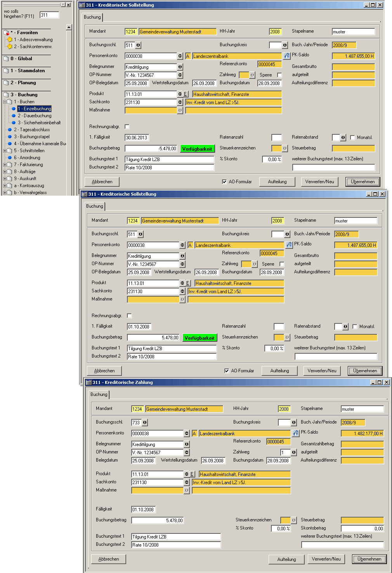
Task: Click the E icon beside Produkt in Zahlung window
Action: pyautogui.click(x=192, y=474)
